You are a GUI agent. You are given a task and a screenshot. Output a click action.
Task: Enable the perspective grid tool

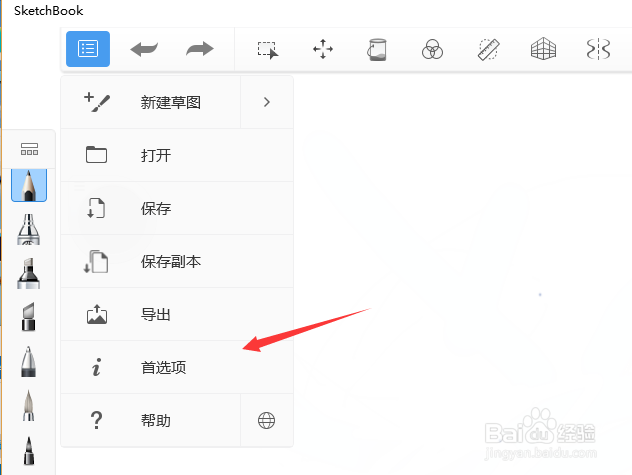[x=543, y=49]
